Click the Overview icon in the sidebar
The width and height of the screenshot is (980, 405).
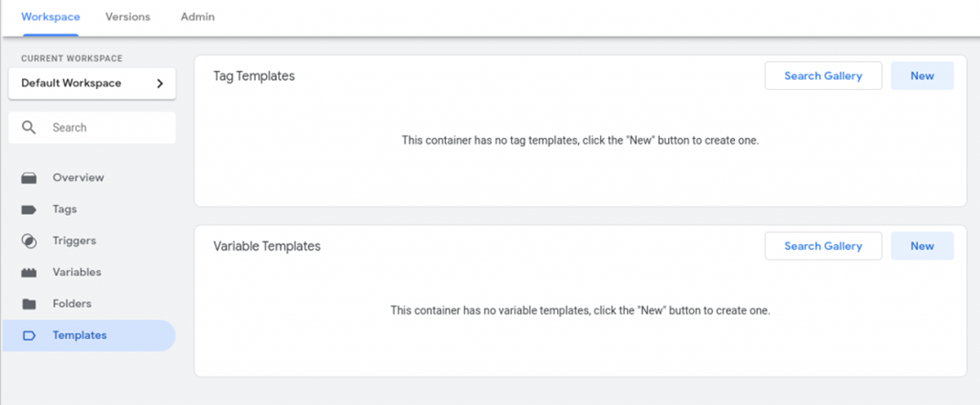(x=29, y=178)
